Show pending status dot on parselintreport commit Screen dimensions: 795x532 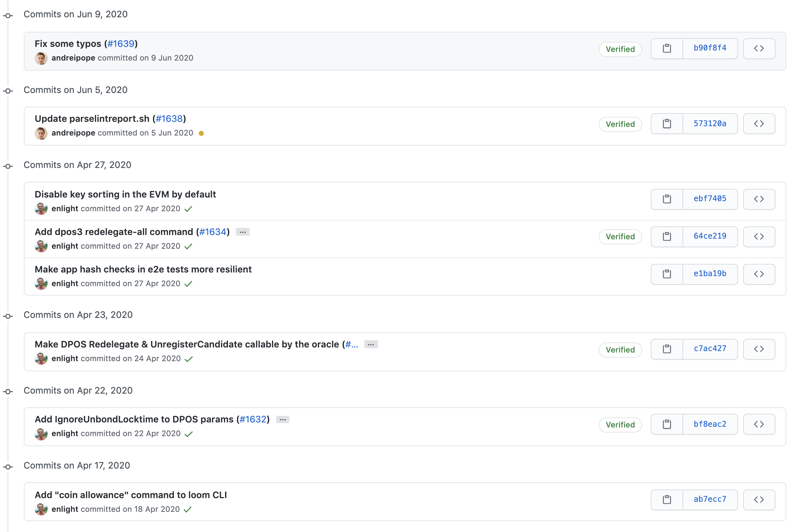(201, 133)
